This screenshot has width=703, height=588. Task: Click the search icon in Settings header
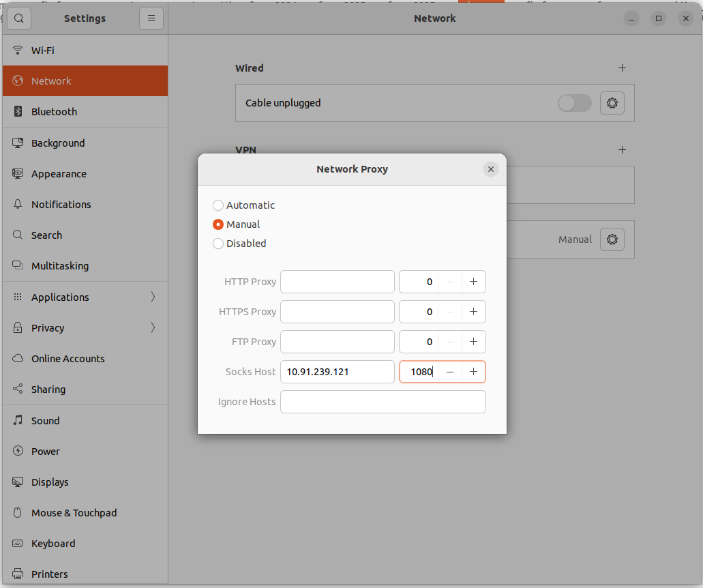point(19,18)
